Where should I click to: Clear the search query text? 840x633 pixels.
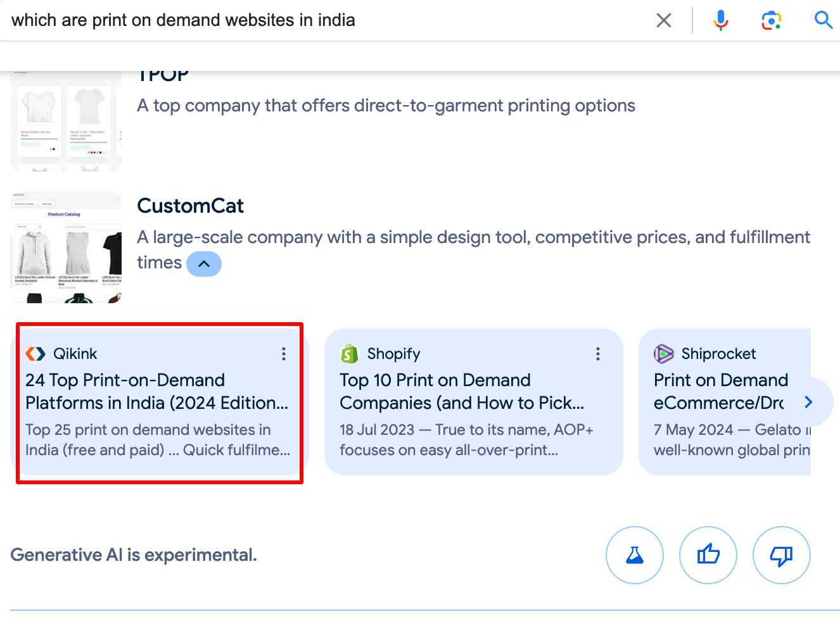click(x=664, y=20)
